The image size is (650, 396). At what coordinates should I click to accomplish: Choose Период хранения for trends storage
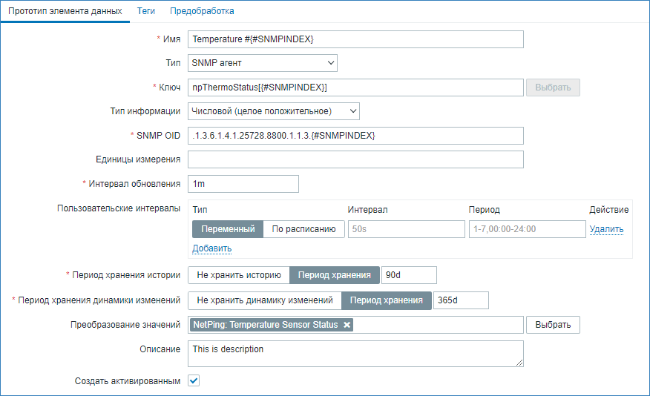point(386,300)
